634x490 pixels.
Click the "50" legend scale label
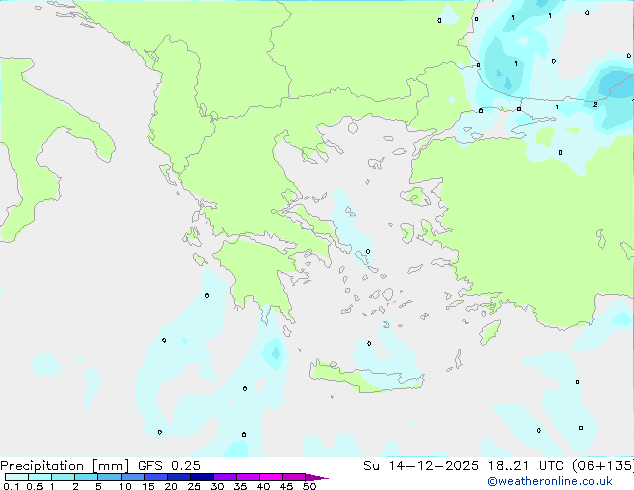309,486
